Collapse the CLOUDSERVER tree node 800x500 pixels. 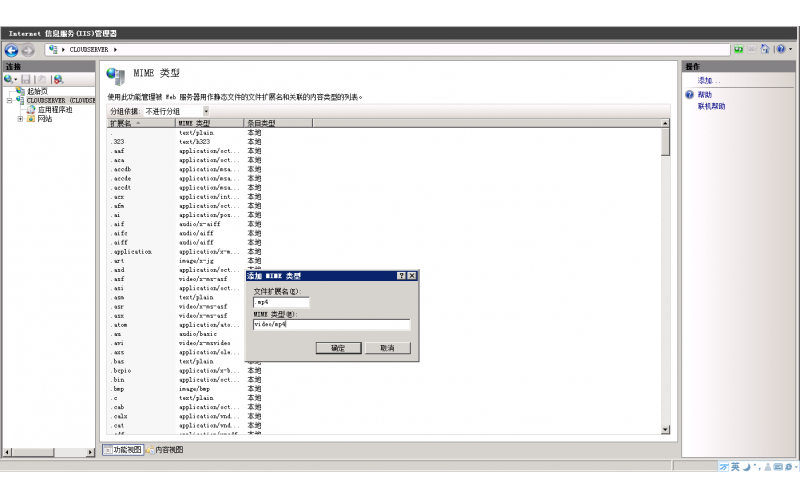click(x=10, y=100)
